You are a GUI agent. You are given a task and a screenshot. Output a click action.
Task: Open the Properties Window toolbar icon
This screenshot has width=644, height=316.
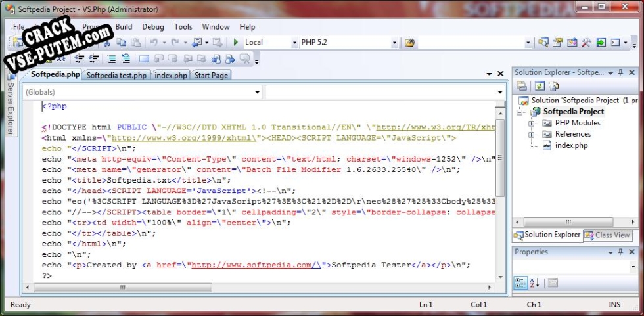pyautogui.click(x=558, y=42)
